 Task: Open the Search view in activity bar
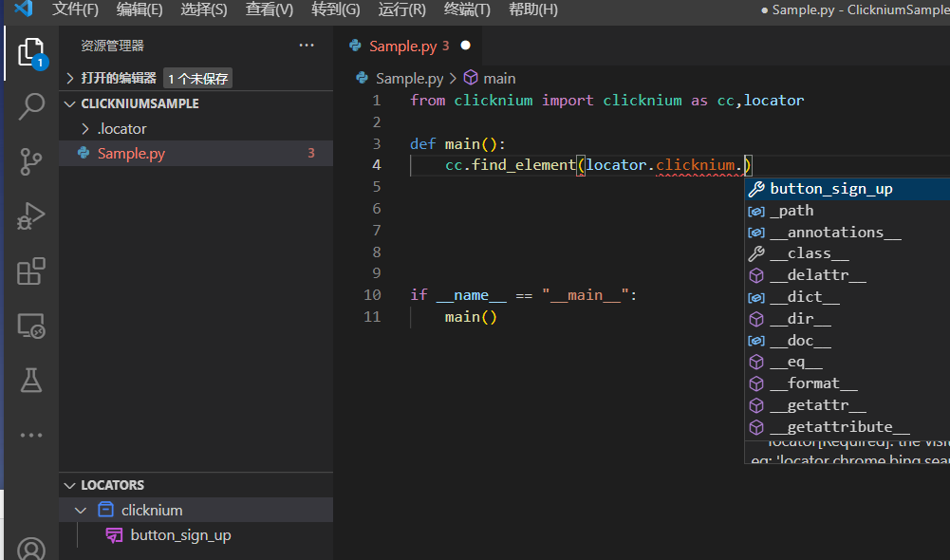coord(31,106)
